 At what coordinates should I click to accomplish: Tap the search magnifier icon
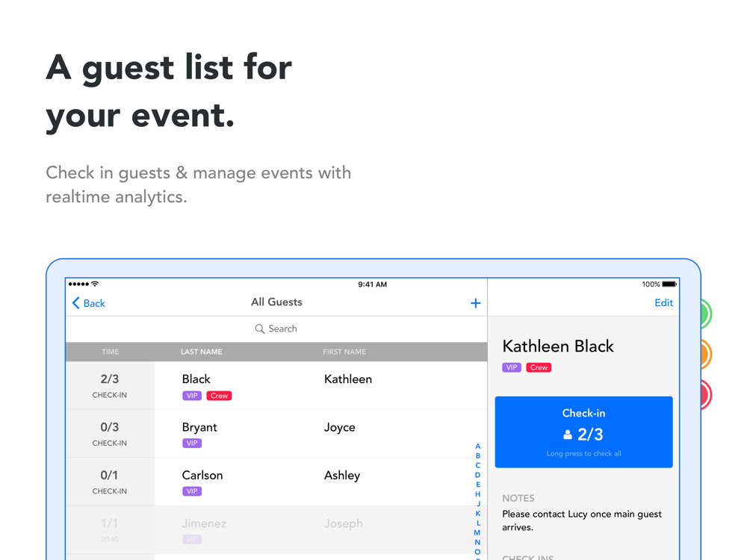tap(260, 329)
